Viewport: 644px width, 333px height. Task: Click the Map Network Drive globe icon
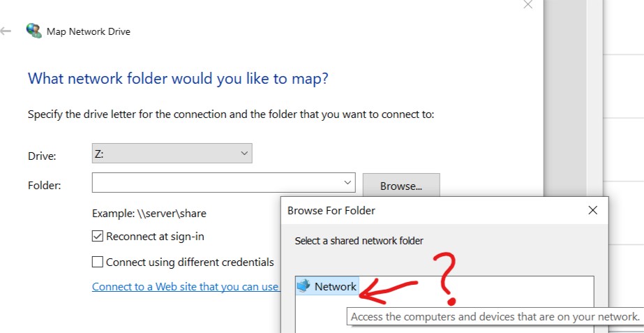pyautogui.click(x=33, y=31)
